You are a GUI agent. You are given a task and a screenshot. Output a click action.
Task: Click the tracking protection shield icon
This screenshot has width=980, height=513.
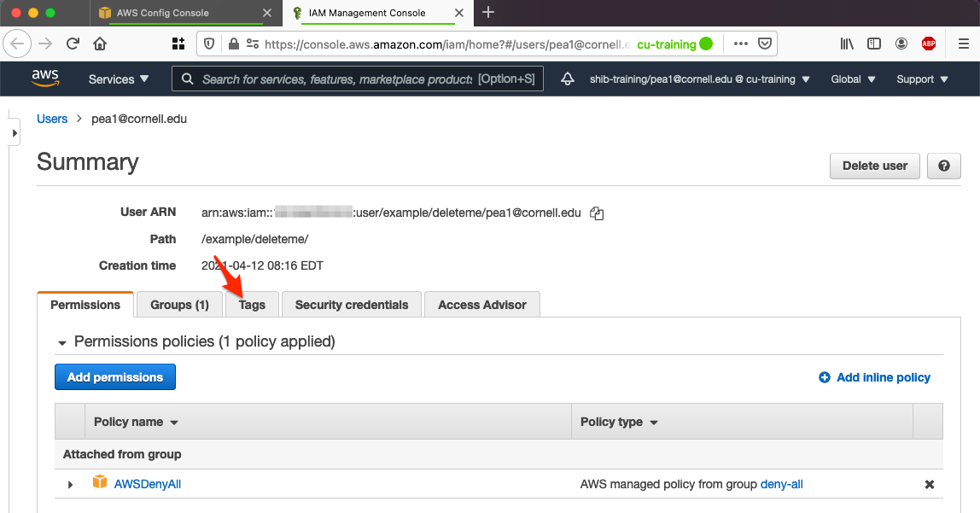[x=209, y=44]
